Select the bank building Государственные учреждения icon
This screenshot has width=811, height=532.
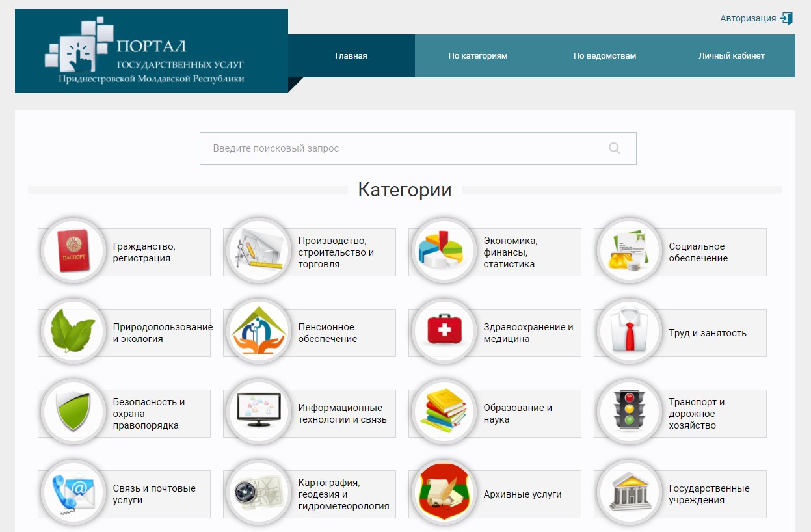click(629, 493)
